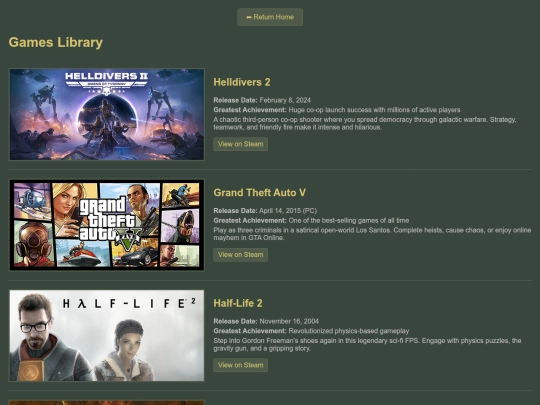Select the Helldivers 2 cover image

click(x=107, y=114)
